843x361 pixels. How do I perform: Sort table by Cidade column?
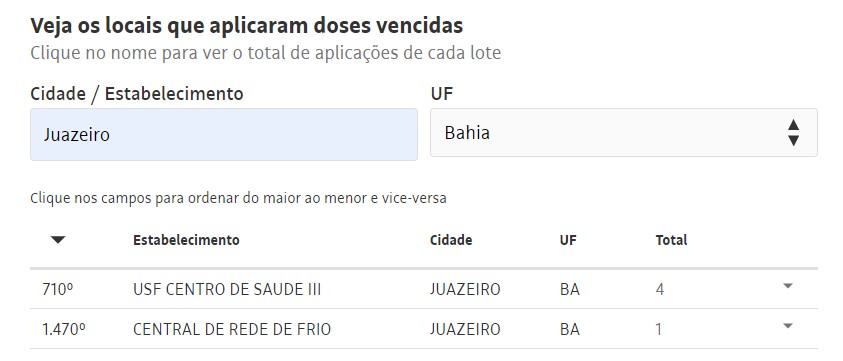coord(451,240)
